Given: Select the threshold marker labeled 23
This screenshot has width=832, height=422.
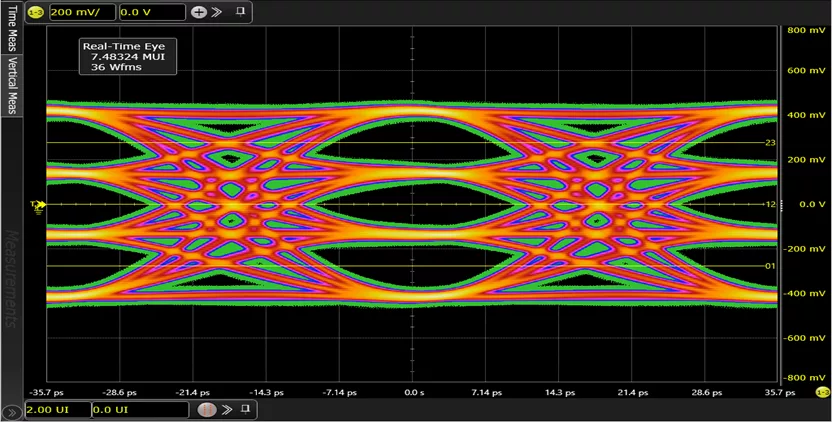Looking at the screenshot, I should pyautogui.click(x=770, y=143).
